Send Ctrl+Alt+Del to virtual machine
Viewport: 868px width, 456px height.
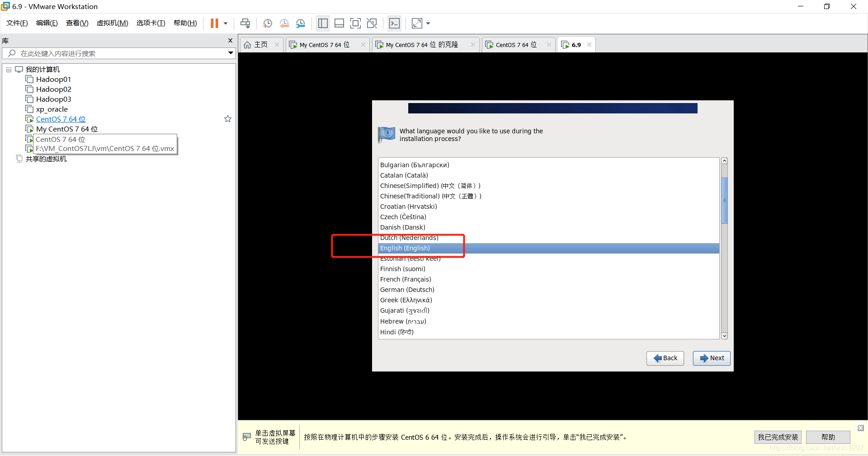point(245,23)
